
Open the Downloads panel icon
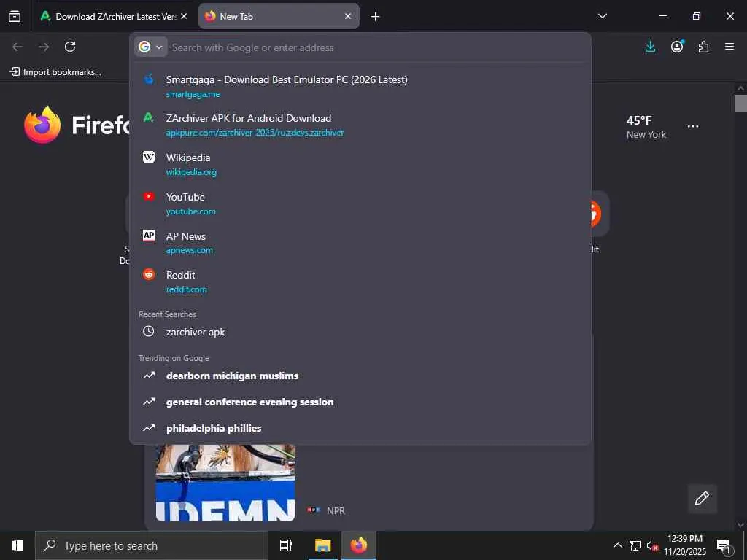(x=650, y=47)
